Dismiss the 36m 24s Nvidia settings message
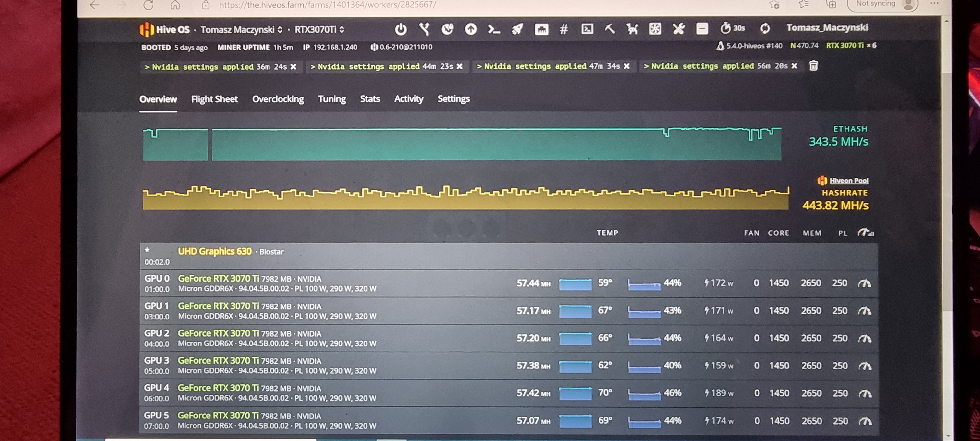 tap(293, 67)
